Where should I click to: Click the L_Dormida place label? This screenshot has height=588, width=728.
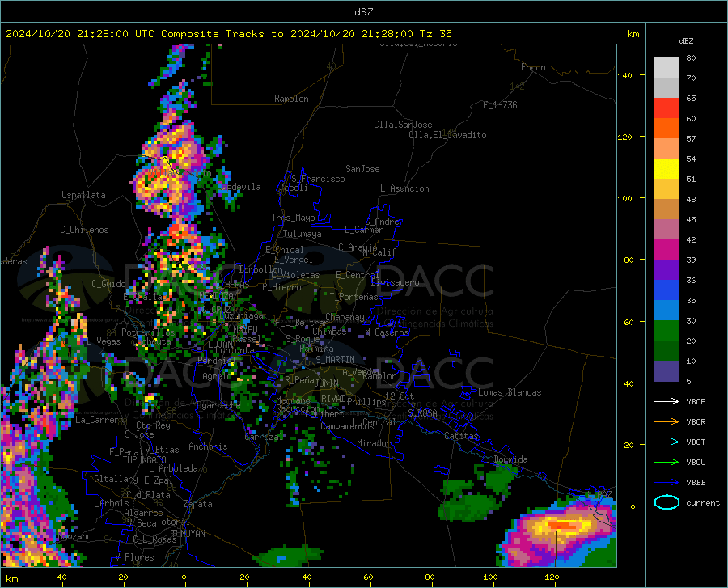tap(505, 459)
